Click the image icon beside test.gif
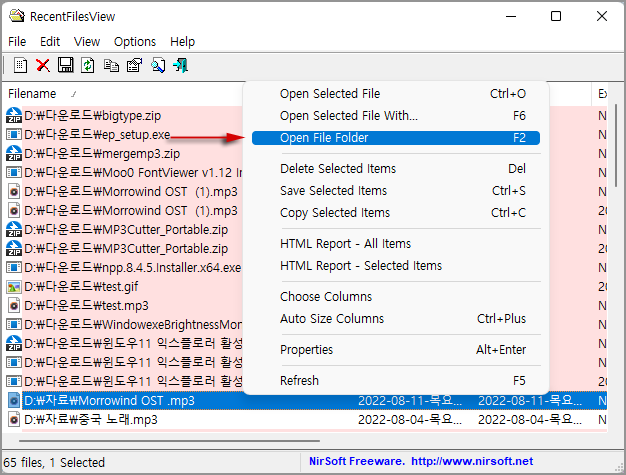 point(14,287)
